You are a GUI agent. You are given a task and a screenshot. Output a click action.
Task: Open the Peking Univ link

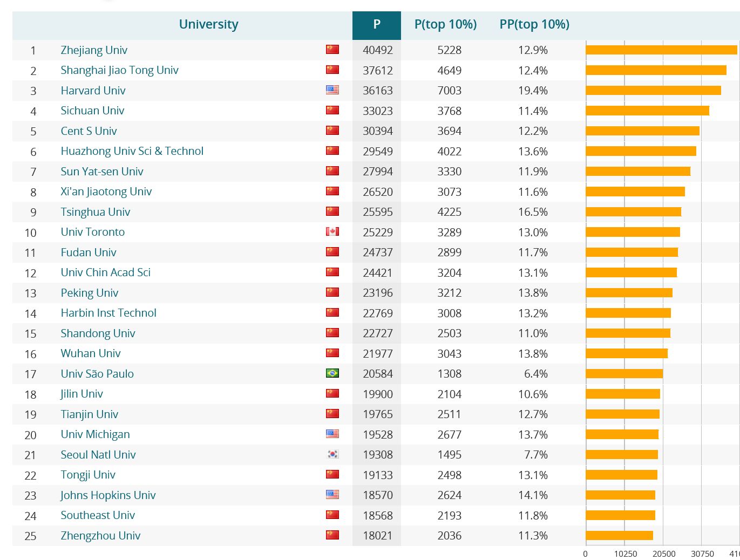click(90, 293)
